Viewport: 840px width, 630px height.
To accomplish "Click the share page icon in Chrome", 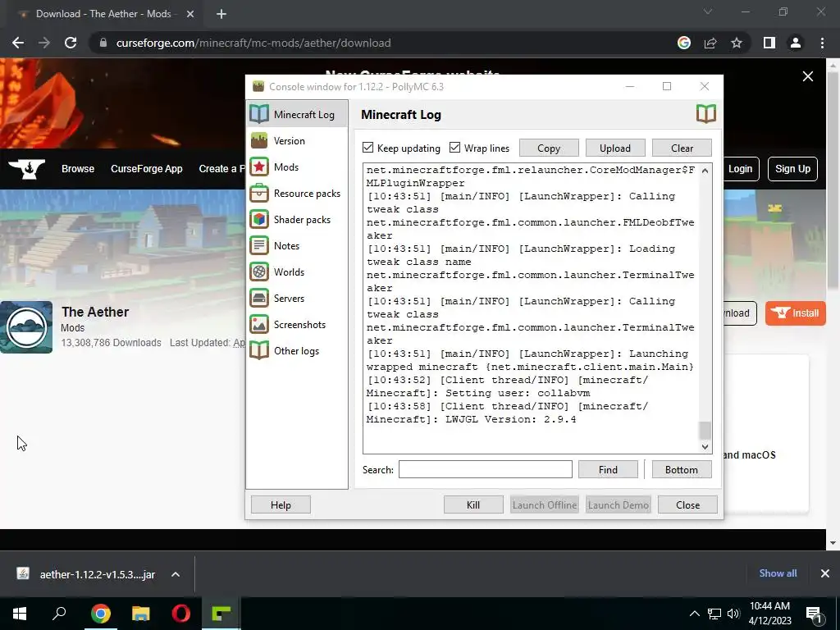I will click(710, 43).
